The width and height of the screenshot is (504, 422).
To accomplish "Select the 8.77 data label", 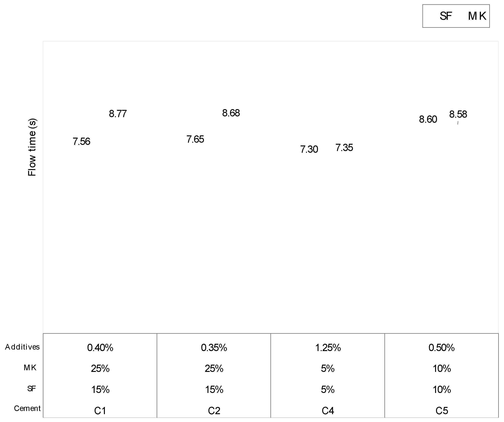I will pos(118,114).
